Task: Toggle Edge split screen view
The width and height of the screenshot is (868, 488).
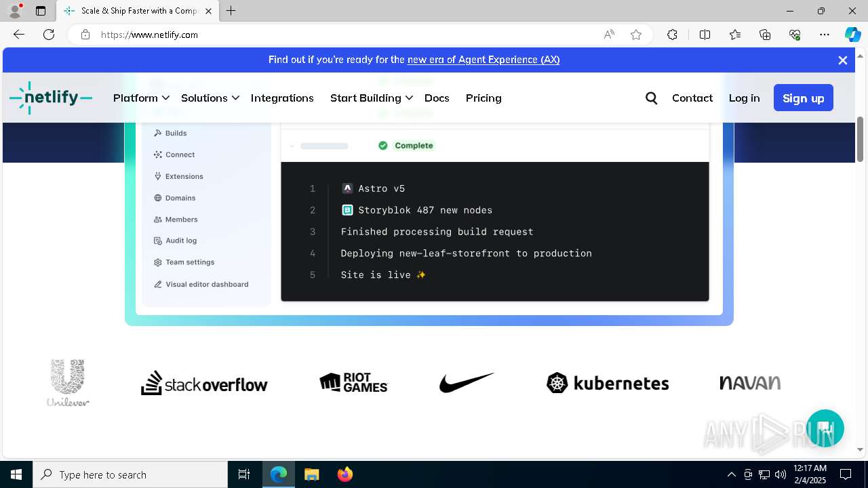Action: (x=705, y=35)
